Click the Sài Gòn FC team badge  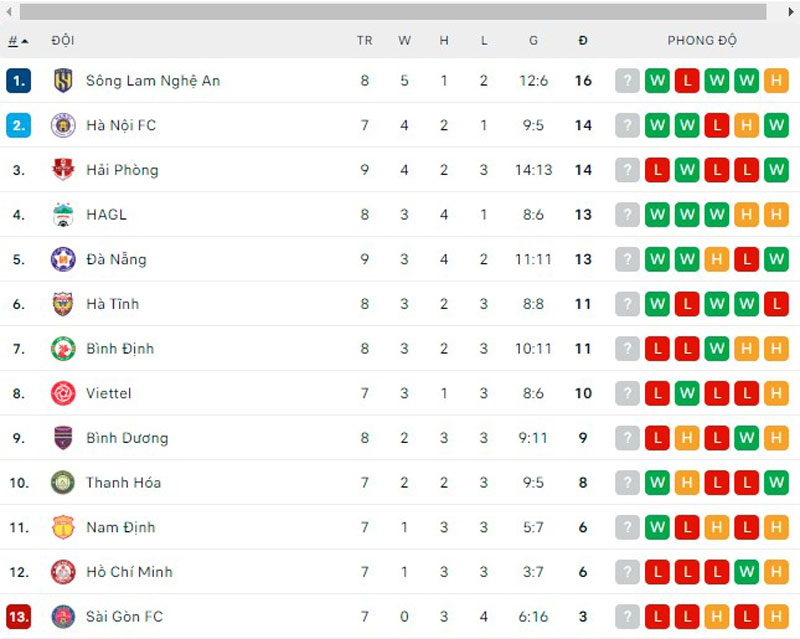coord(63,617)
